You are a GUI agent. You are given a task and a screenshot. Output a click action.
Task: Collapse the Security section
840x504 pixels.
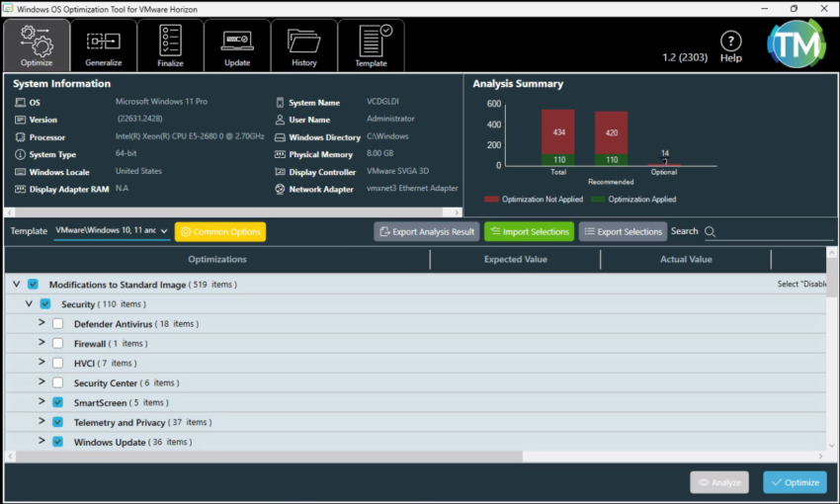(x=30, y=304)
